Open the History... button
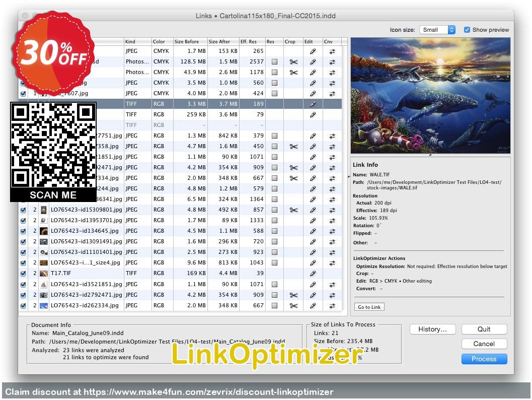Image resolution: width=532 pixels, height=400 pixels. coord(432,329)
